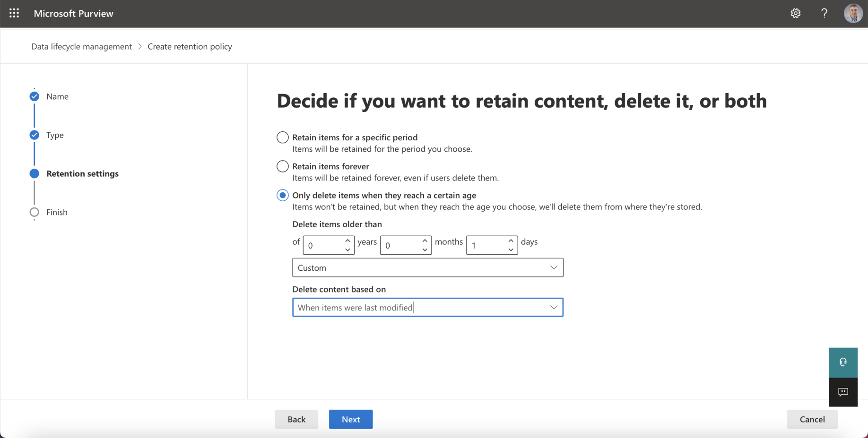This screenshot has width=868, height=438.
Task: Click the Next button
Action: click(x=350, y=419)
